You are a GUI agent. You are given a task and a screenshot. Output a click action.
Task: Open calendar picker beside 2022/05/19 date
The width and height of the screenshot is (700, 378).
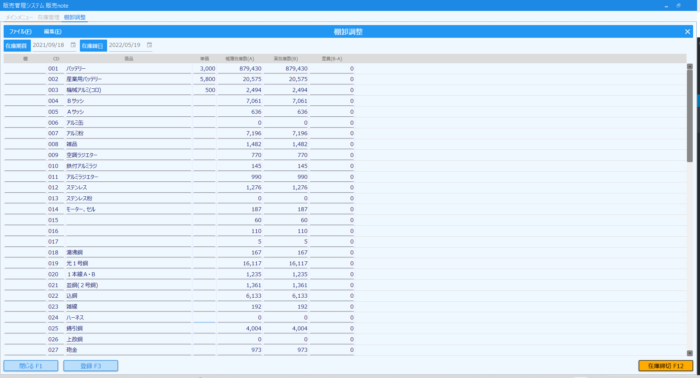point(150,45)
